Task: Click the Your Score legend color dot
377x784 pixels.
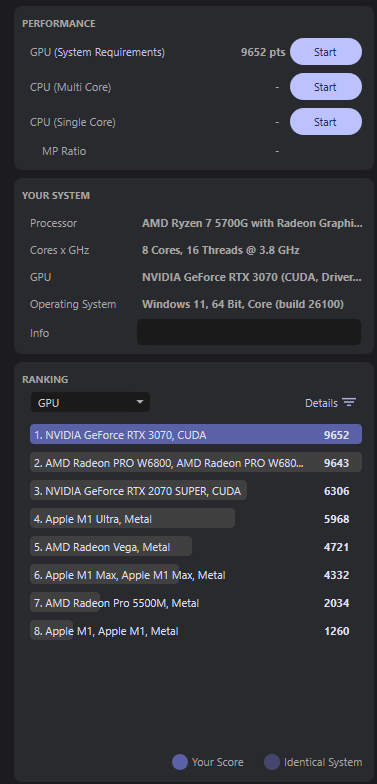Action: click(x=180, y=762)
